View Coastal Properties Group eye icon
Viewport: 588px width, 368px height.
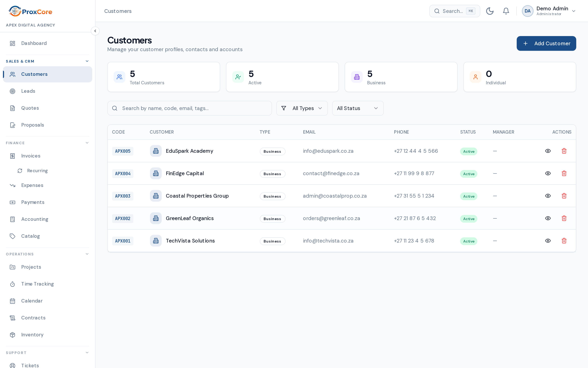point(548,196)
